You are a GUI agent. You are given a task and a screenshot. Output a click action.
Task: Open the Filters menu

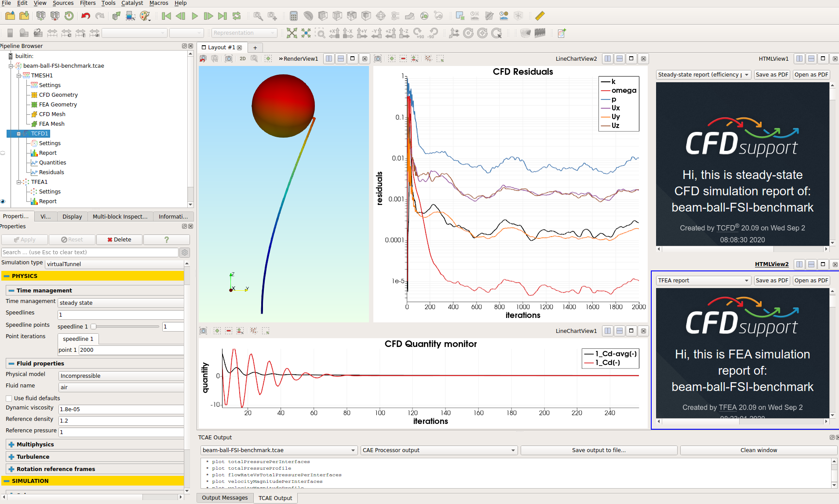pyautogui.click(x=88, y=3)
